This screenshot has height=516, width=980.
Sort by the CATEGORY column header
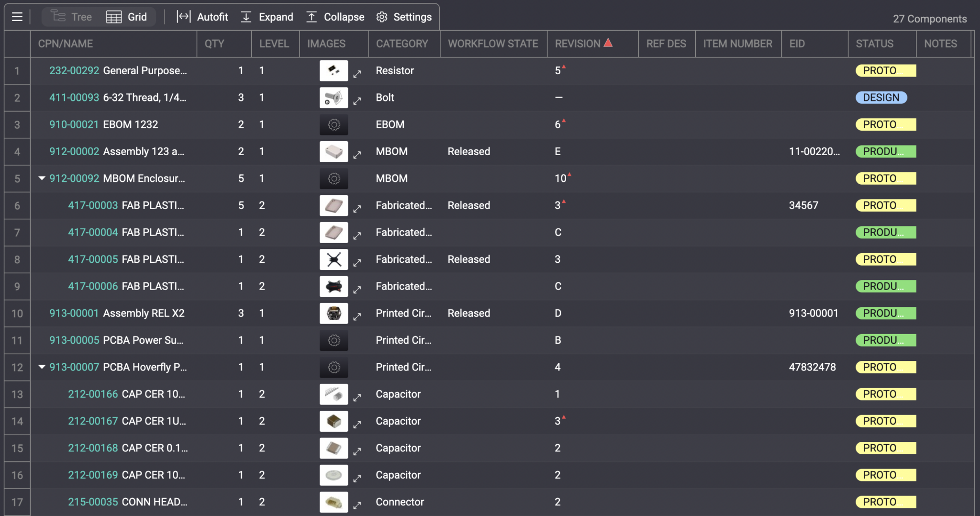coord(402,44)
